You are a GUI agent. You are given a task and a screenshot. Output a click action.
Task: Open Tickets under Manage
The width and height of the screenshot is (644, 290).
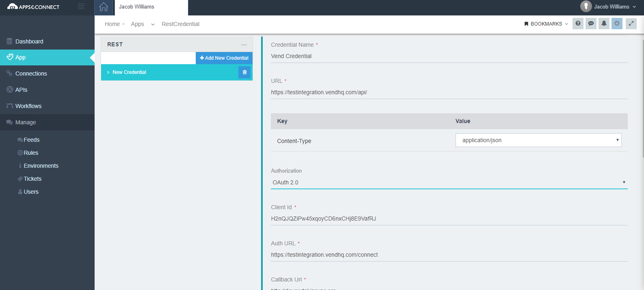point(32,179)
